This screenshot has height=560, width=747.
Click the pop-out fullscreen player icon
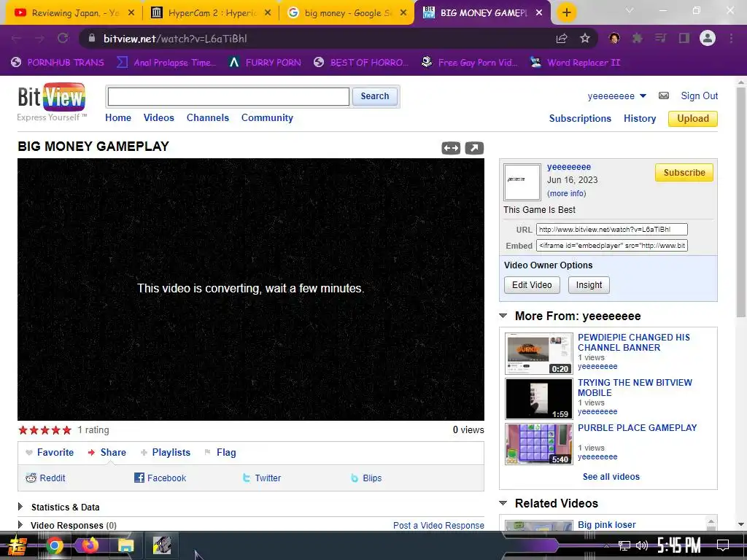(474, 148)
